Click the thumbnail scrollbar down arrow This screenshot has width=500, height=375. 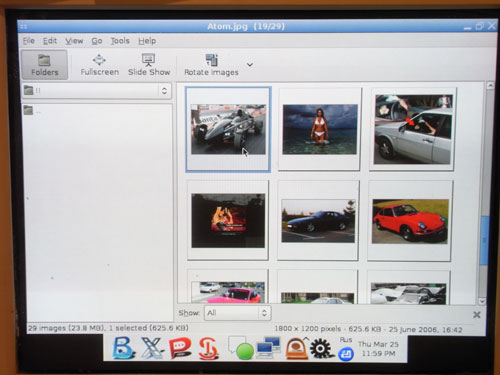click(482, 301)
